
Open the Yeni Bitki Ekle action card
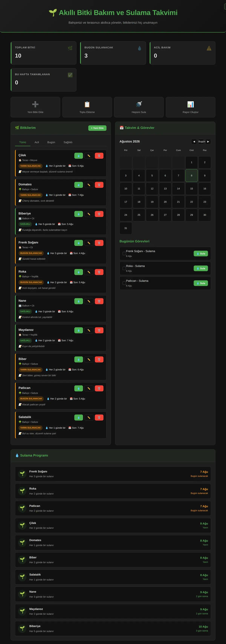(x=35, y=107)
